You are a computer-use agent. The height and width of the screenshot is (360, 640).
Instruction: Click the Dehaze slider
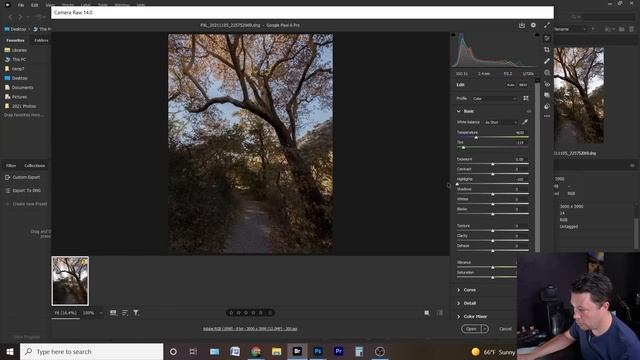click(x=493, y=251)
